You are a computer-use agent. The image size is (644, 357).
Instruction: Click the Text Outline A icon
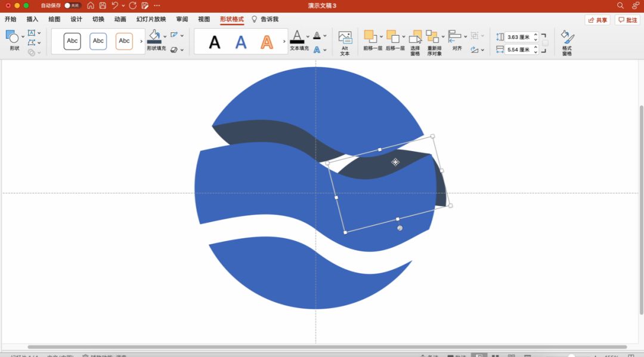(x=317, y=35)
